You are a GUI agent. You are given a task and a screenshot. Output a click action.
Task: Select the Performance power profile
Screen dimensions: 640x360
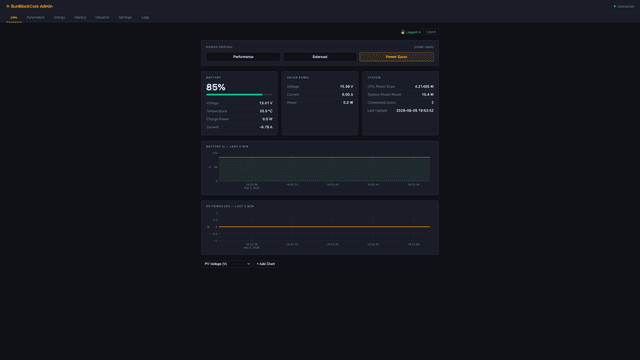(x=243, y=57)
